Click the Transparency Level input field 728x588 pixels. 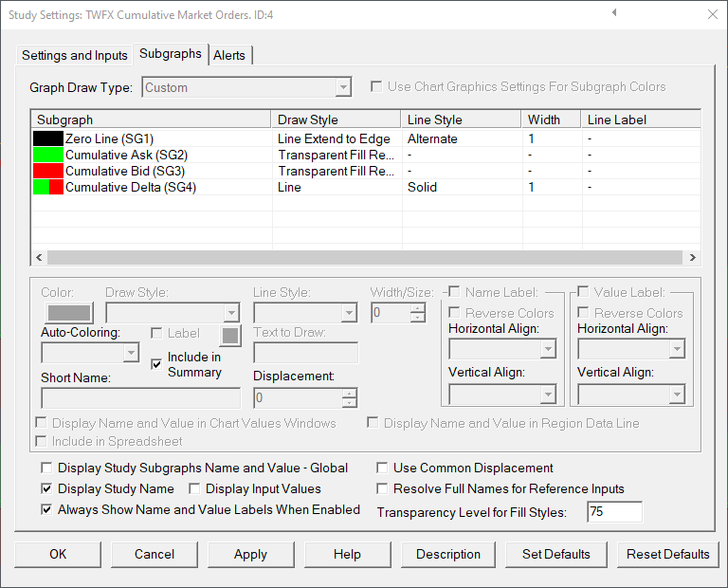613,512
